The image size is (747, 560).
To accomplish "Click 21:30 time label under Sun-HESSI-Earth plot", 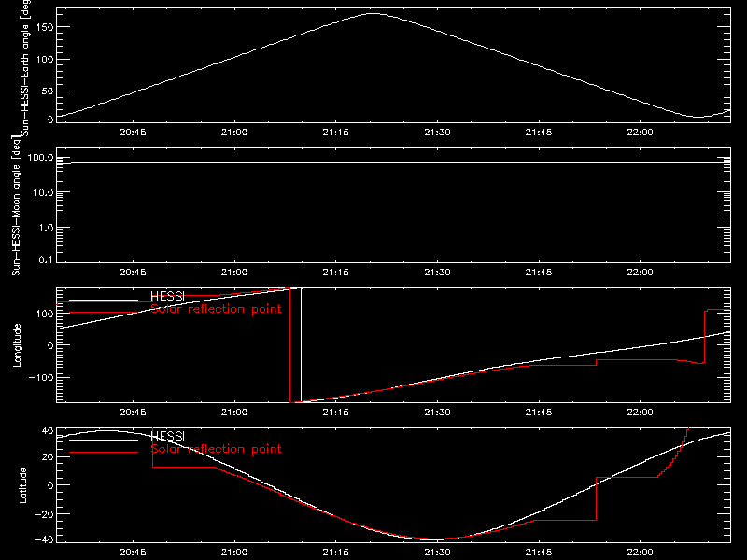I will pyautogui.click(x=437, y=133).
